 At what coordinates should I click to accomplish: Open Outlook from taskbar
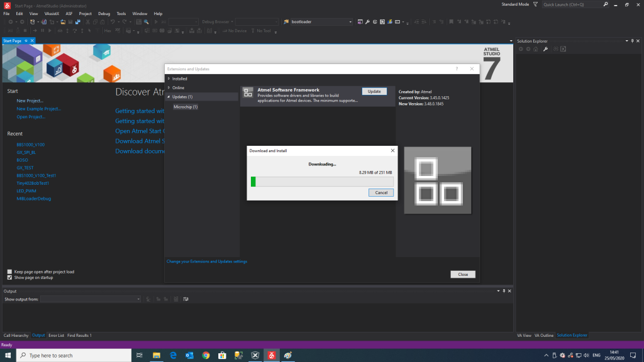[189, 356]
